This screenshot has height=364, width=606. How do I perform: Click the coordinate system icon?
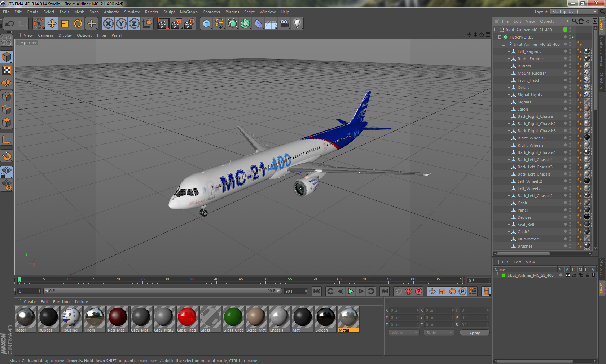(147, 24)
